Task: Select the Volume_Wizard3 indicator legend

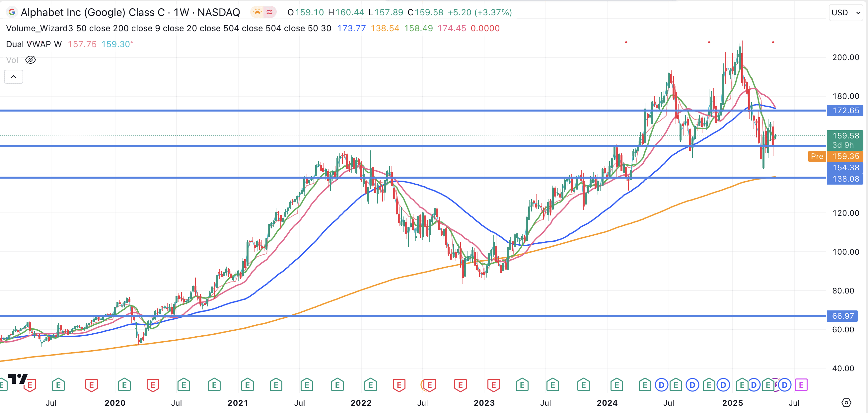Action: [169, 28]
